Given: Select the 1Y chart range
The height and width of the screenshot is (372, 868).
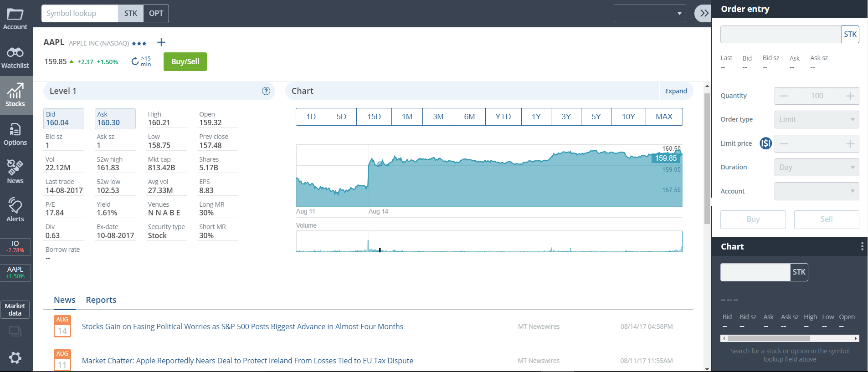Looking at the screenshot, I should [x=536, y=117].
